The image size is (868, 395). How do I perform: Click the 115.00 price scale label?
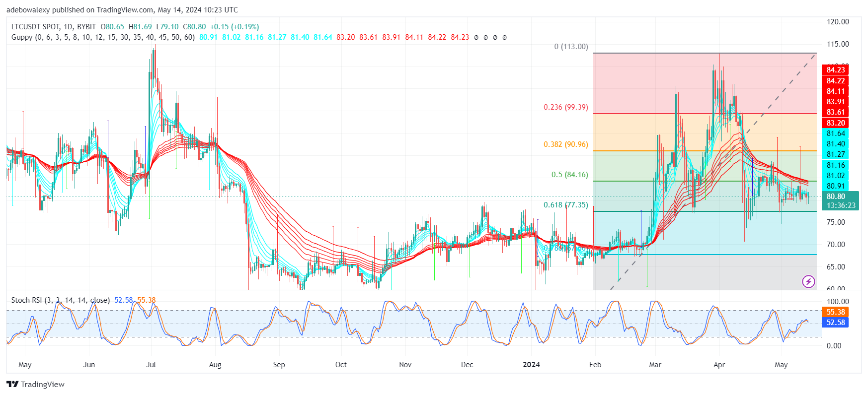[x=838, y=44]
